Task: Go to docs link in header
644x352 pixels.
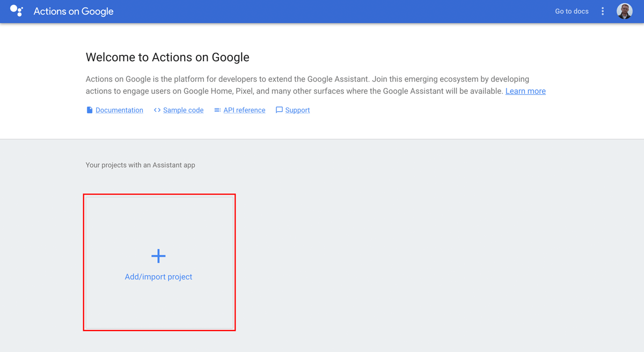Action: (x=572, y=11)
